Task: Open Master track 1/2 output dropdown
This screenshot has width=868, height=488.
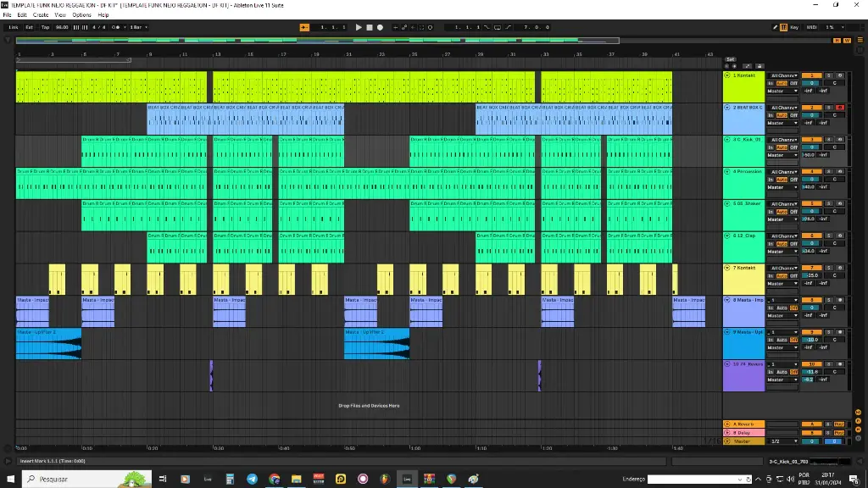Action: pyautogui.click(x=782, y=441)
